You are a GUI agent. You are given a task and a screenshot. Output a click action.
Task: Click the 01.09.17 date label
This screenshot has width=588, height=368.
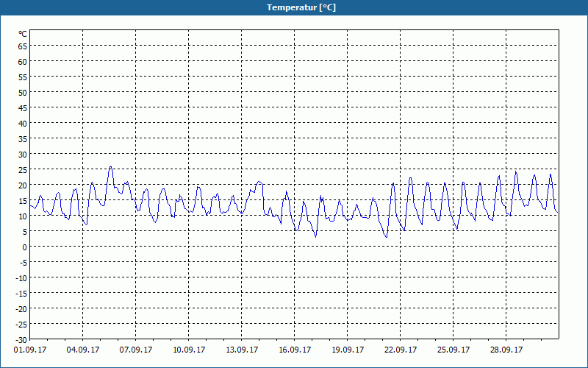(x=30, y=350)
